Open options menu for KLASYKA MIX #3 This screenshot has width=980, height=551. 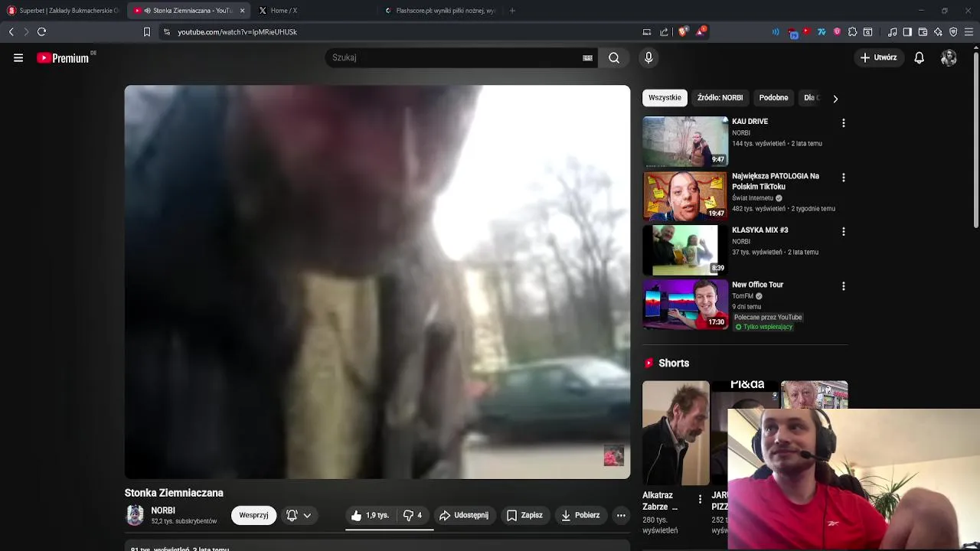[x=844, y=231]
